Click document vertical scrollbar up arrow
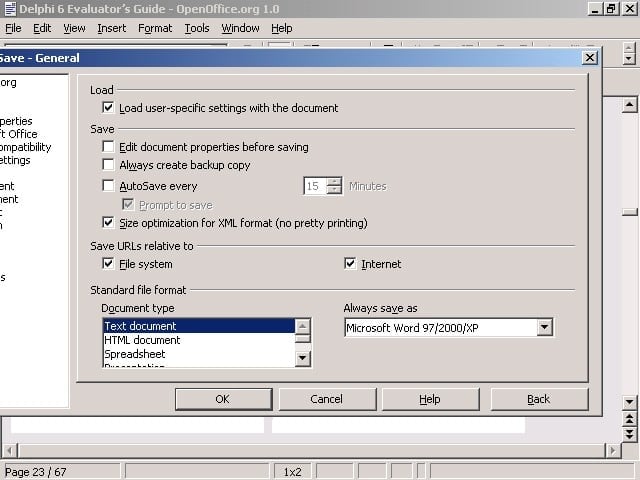 [x=629, y=105]
